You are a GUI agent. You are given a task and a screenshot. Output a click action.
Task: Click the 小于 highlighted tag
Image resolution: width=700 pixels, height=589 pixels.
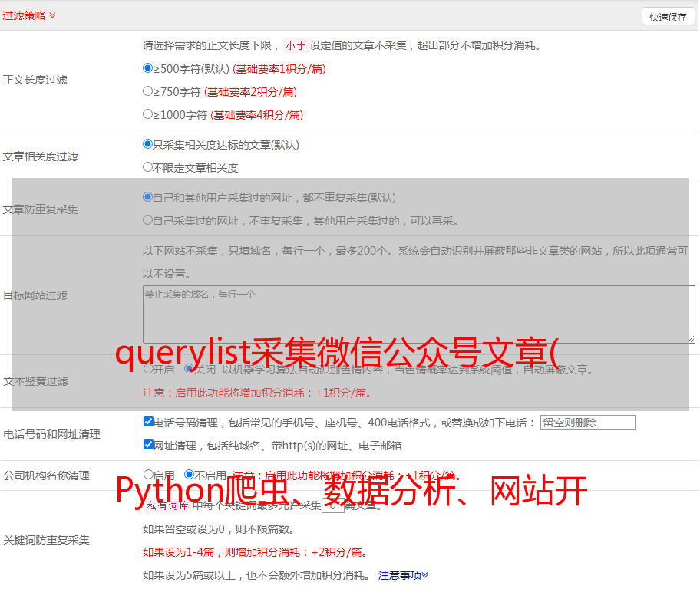point(296,45)
